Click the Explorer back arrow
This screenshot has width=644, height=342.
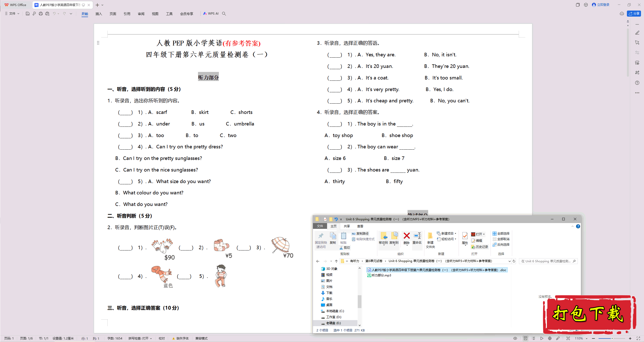(x=318, y=261)
